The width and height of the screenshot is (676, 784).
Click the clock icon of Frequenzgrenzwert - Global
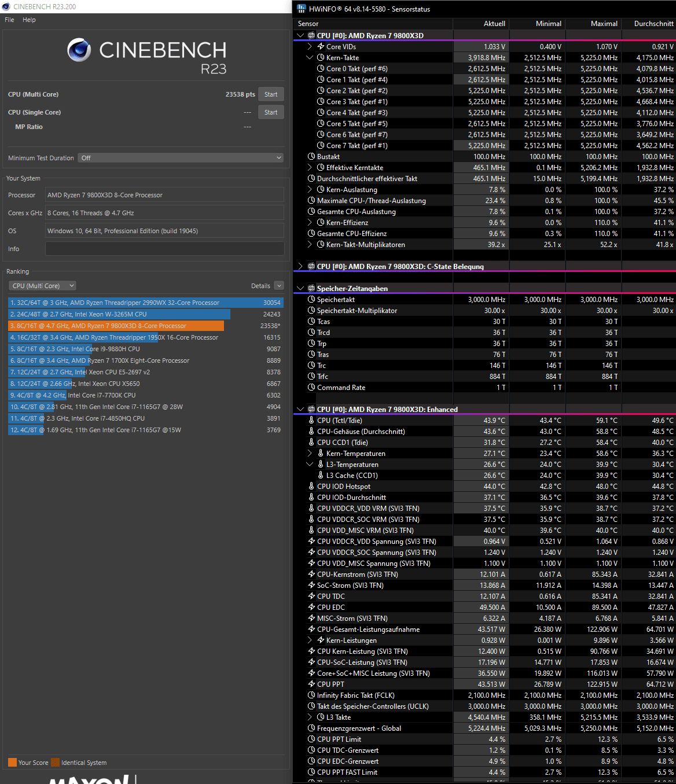(311, 728)
